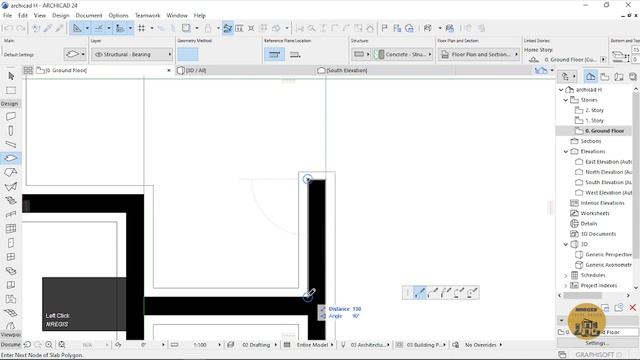Open North Elevation in Navigator tree

click(x=608, y=172)
